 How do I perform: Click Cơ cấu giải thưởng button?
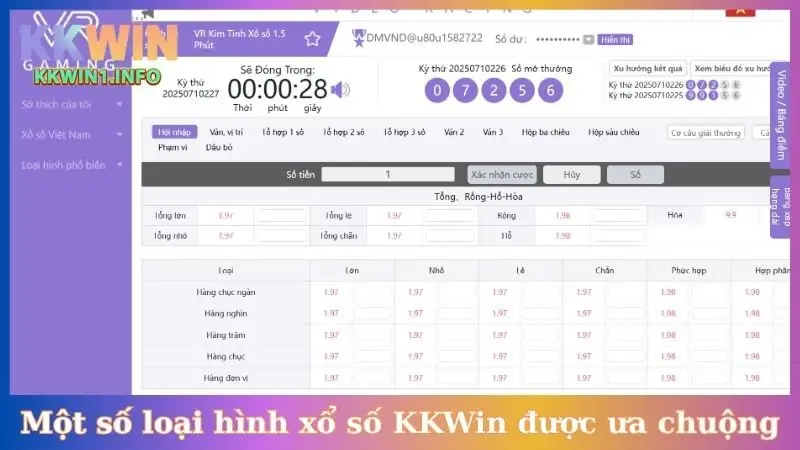click(x=706, y=133)
